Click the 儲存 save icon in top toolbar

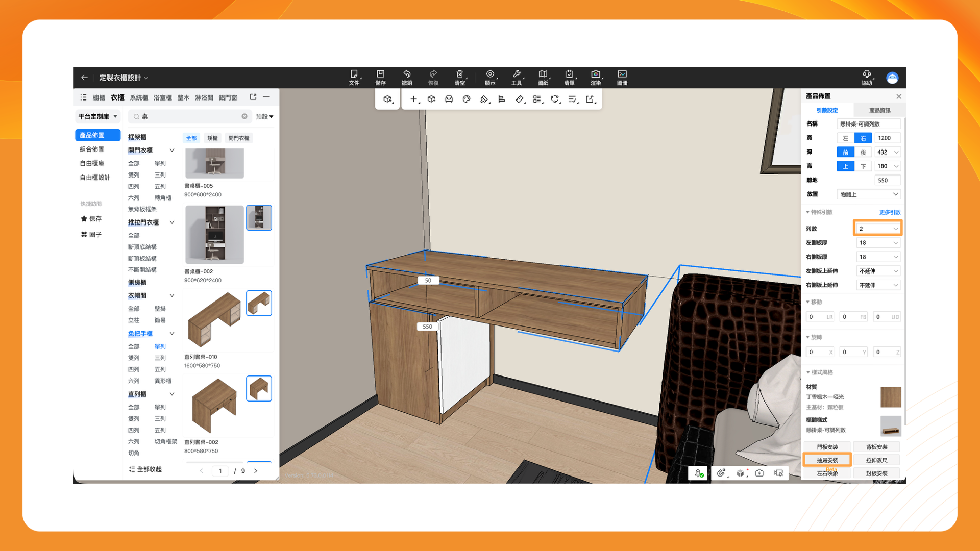[x=380, y=77]
